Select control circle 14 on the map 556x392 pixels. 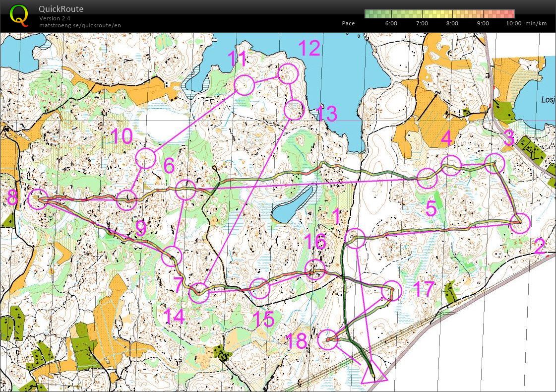(x=198, y=293)
